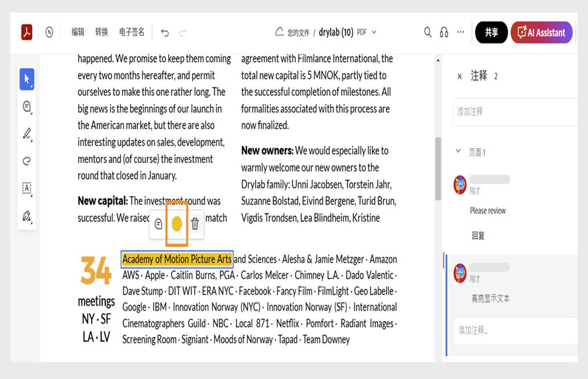The width and height of the screenshot is (588, 379).
Task: Click the New capital: heading
Action: (103, 201)
